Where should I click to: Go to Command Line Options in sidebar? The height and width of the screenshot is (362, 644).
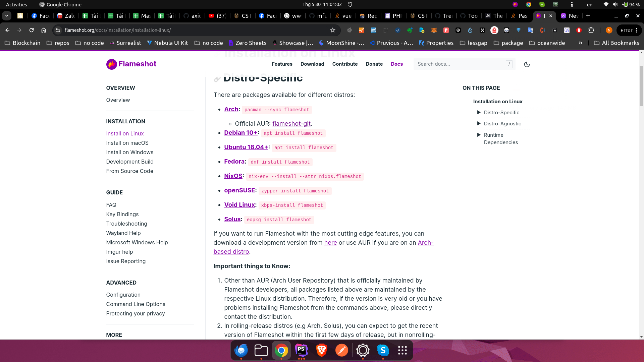(x=136, y=304)
